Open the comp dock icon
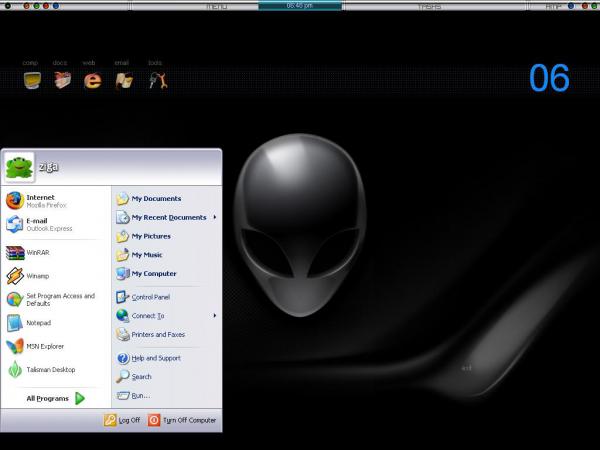 tap(32, 80)
